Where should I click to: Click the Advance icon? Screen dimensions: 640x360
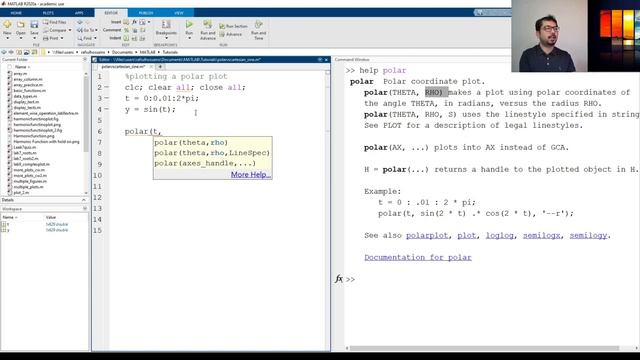tap(222, 35)
